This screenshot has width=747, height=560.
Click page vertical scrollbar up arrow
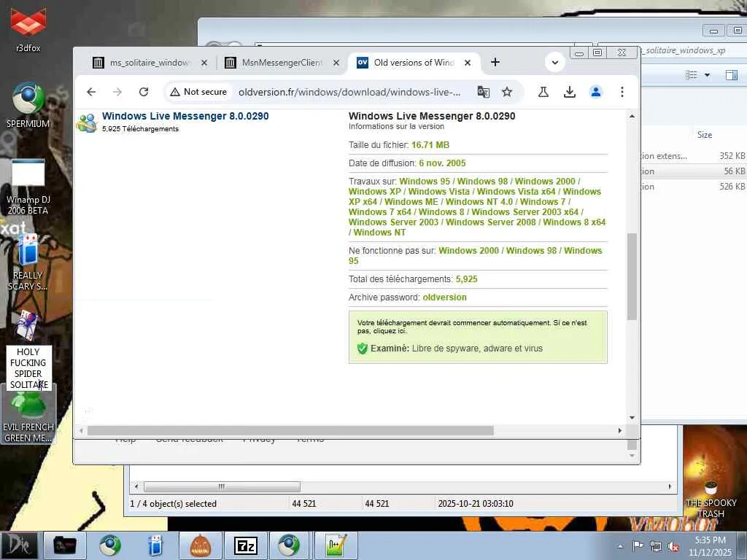pyautogui.click(x=632, y=116)
